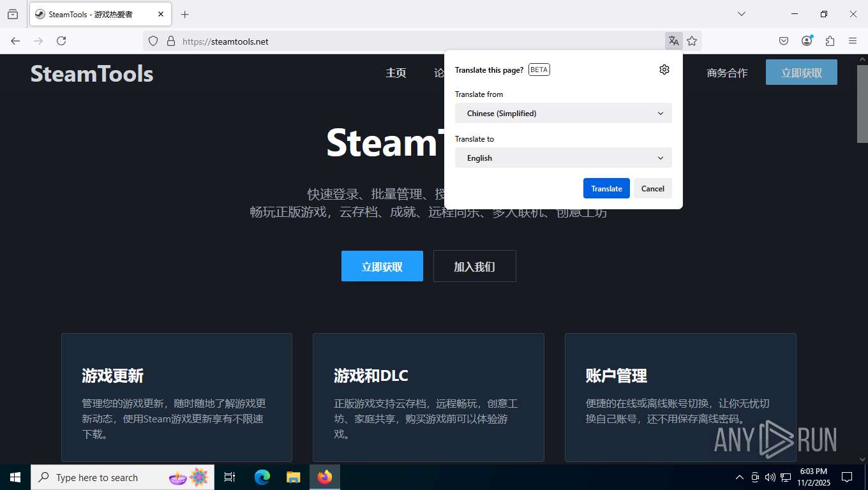List all tabs chevron button

pos(742,14)
